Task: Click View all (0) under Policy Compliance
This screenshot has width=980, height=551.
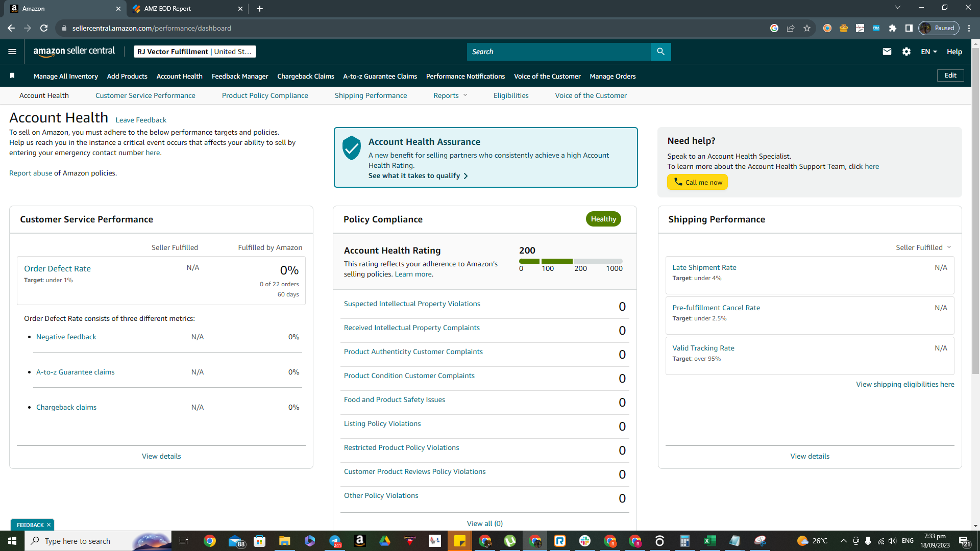Action: coord(485,523)
